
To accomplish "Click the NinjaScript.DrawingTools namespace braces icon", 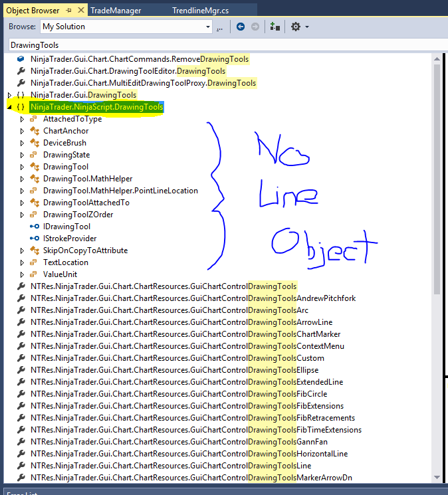I will (21, 107).
